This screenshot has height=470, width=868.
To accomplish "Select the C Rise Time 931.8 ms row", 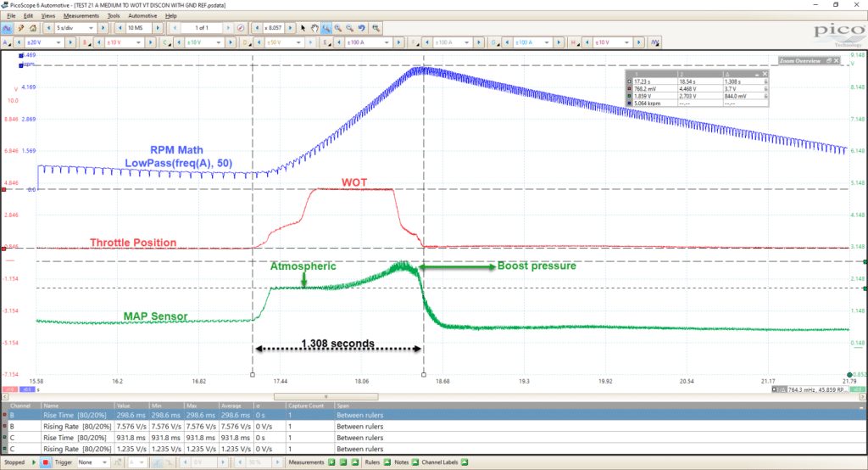I will [434, 437].
